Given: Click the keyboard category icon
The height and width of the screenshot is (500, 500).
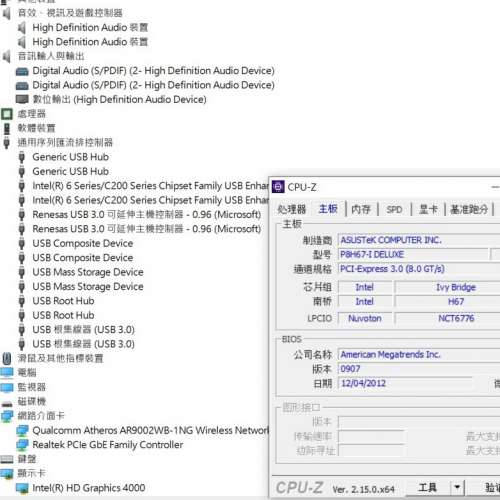Looking at the screenshot, I should (x=7, y=459).
